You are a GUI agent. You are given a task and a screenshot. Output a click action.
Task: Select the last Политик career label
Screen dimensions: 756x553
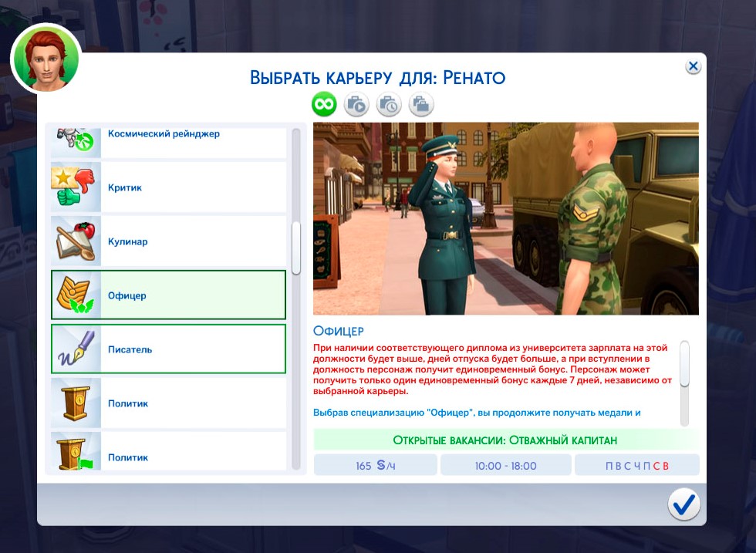(x=128, y=457)
